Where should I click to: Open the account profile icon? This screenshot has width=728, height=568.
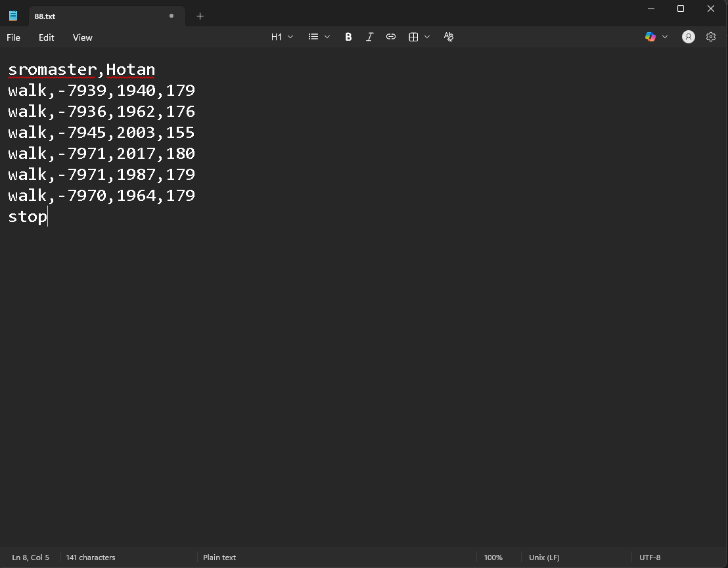[x=688, y=37]
